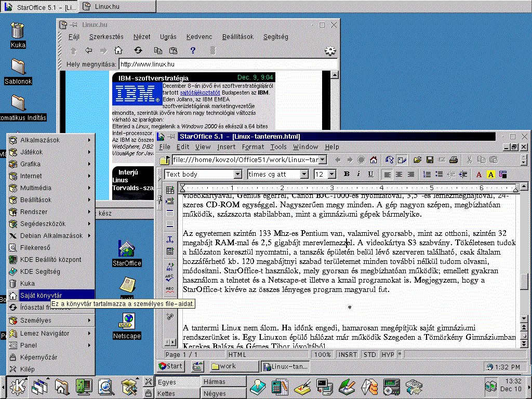Viewport: 532px width, 399px height.
Task: Click the Edit File icon in StarOffice
Action: click(402, 159)
